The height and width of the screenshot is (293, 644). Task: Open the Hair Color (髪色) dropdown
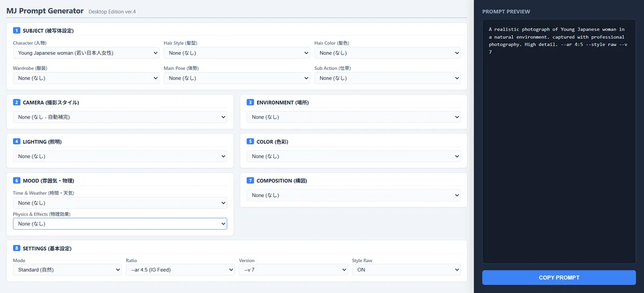387,53
